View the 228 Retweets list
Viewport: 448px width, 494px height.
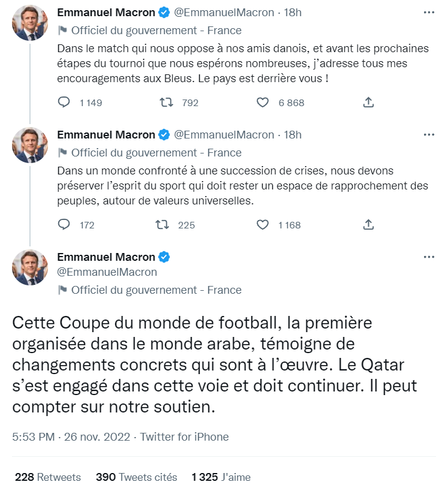pyautogui.click(x=48, y=477)
